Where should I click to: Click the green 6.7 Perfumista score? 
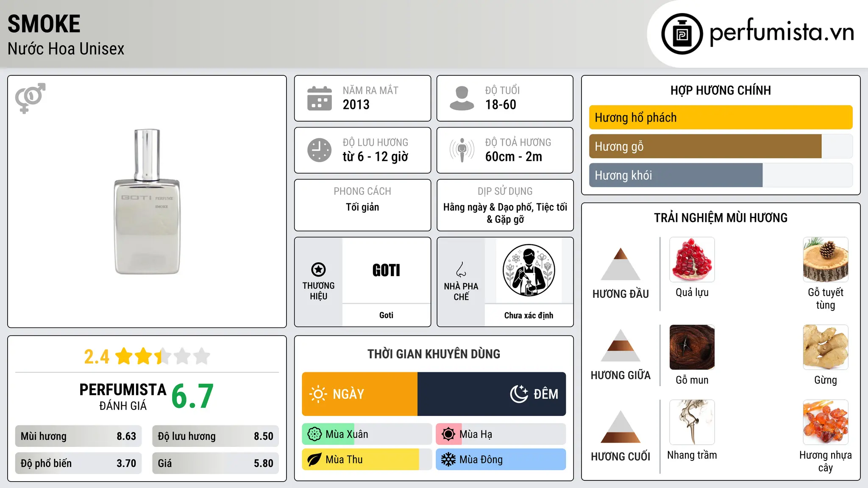click(192, 396)
